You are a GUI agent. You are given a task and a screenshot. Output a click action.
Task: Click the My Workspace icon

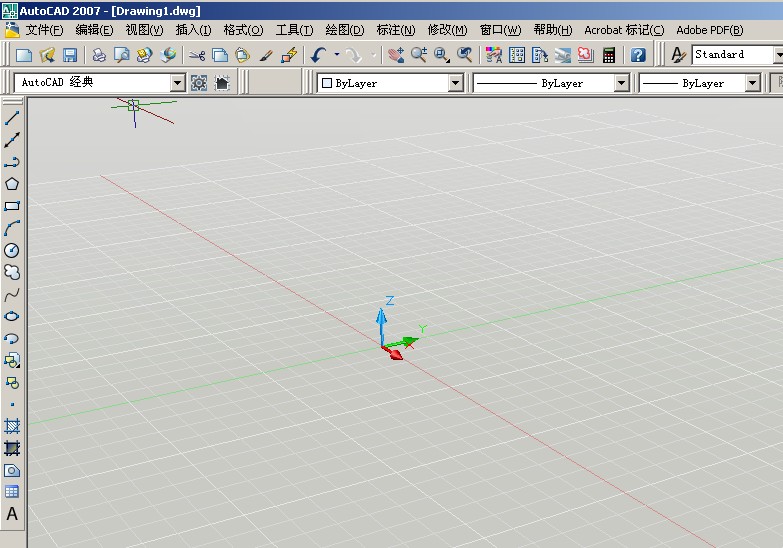(x=222, y=83)
